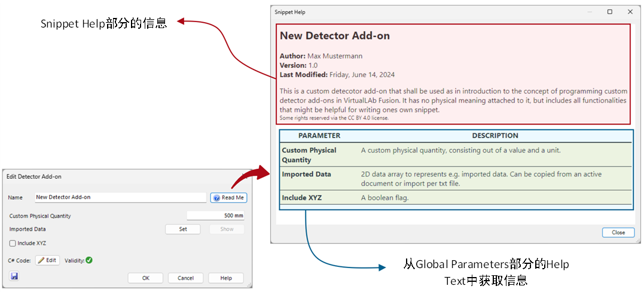
Task: Confirm with OK in Edit Detector Add-on
Action: 145,278
